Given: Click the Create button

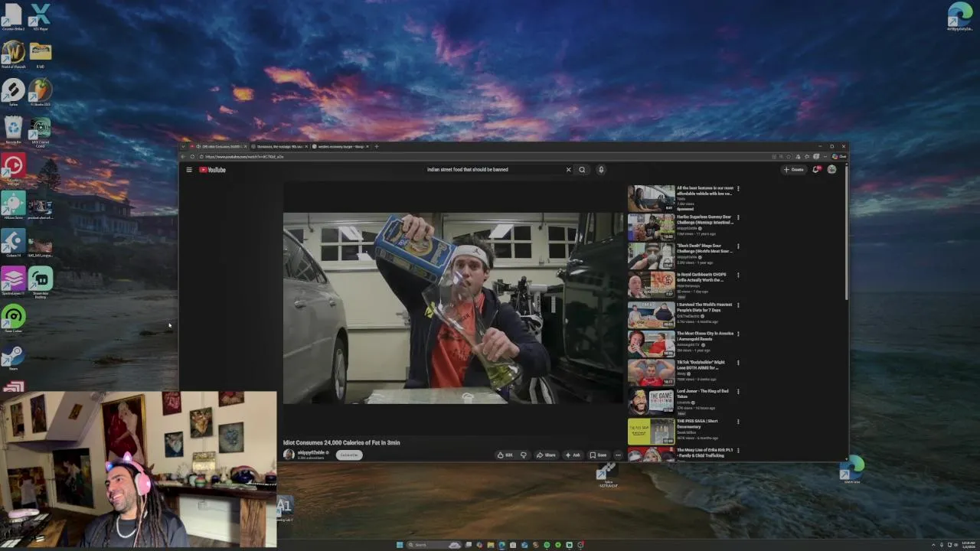Looking at the screenshot, I should 793,170.
